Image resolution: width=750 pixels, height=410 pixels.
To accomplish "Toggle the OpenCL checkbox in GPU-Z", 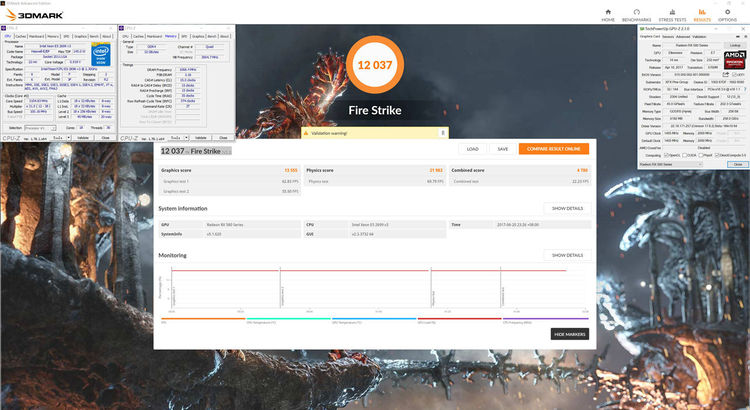I will coord(666,155).
